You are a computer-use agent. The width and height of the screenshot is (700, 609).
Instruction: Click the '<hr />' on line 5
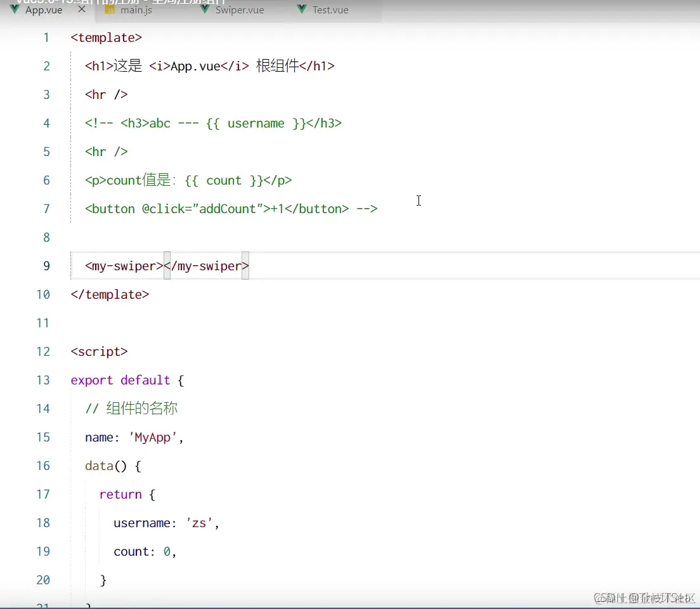[107, 152]
